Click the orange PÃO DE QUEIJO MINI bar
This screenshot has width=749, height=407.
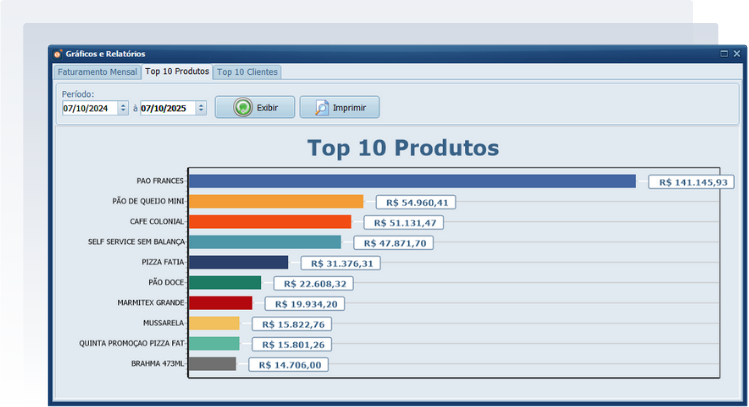[x=276, y=201]
